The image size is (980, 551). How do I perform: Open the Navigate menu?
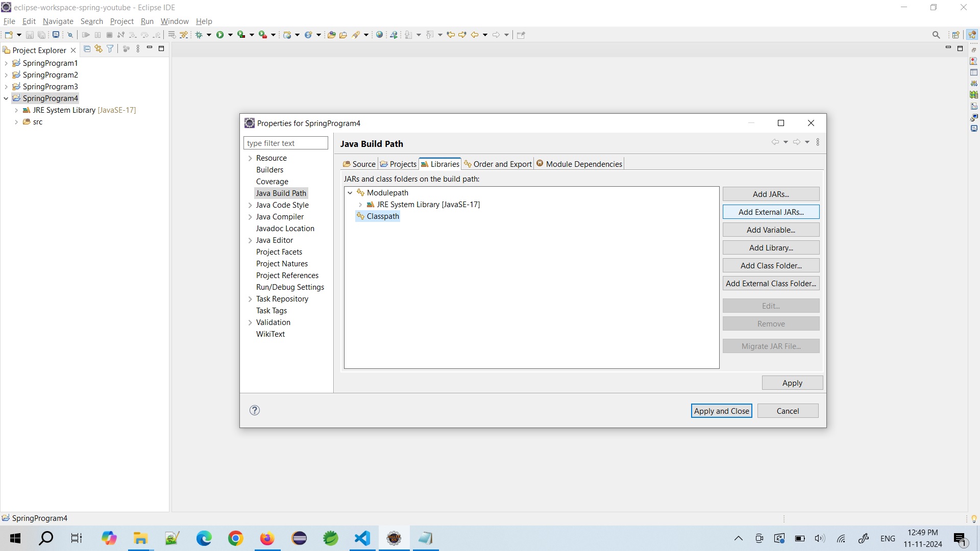(x=58, y=21)
